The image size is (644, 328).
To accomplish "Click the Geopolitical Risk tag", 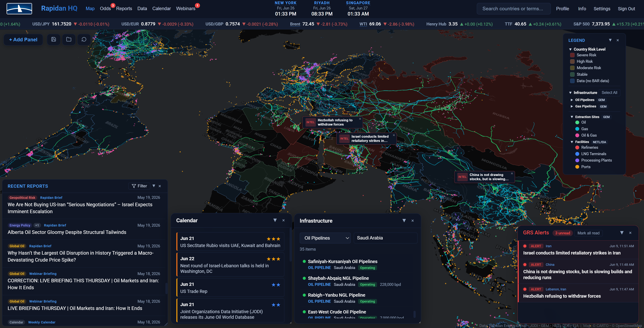I will tap(22, 198).
